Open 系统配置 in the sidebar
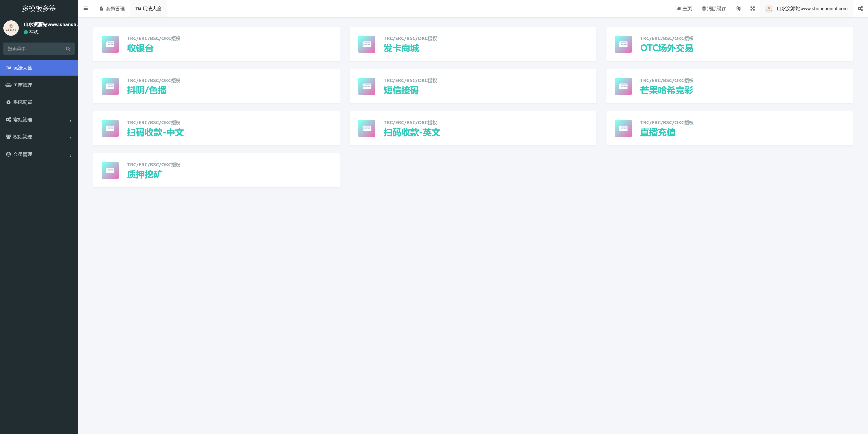Viewport: 868px width, 434px height. tap(23, 102)
